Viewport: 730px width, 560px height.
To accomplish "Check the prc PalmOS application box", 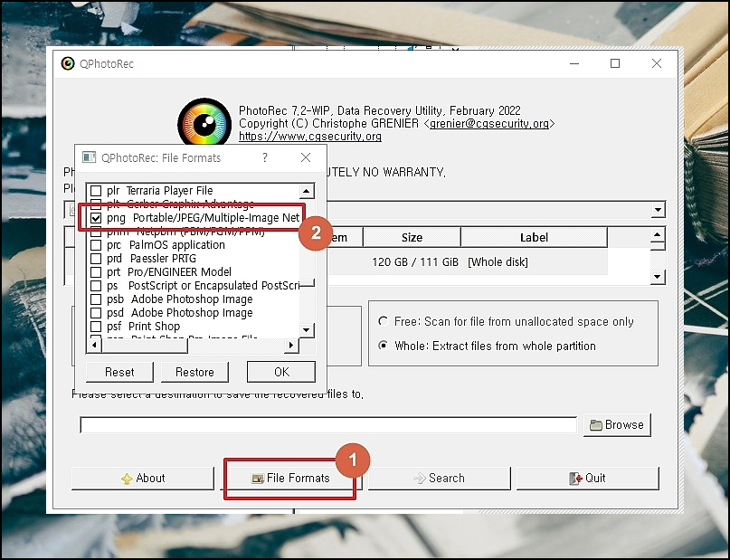I will (96, 245).
